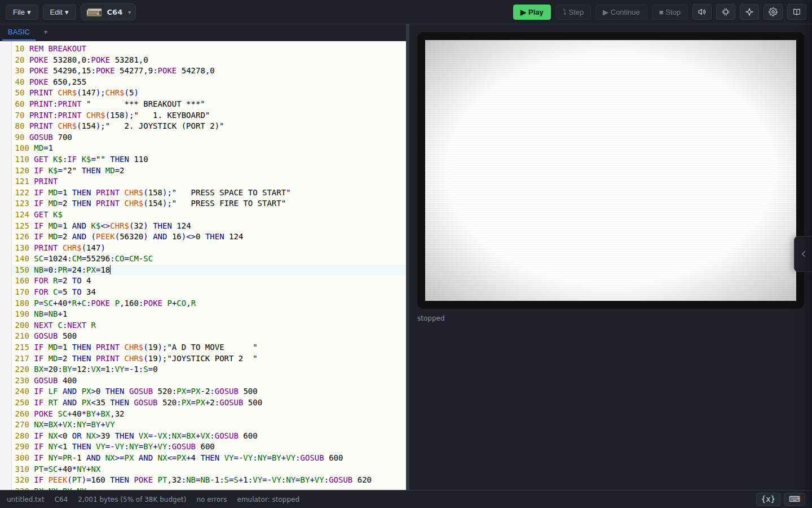Click the C64 label in status bar

click(61, 499)
